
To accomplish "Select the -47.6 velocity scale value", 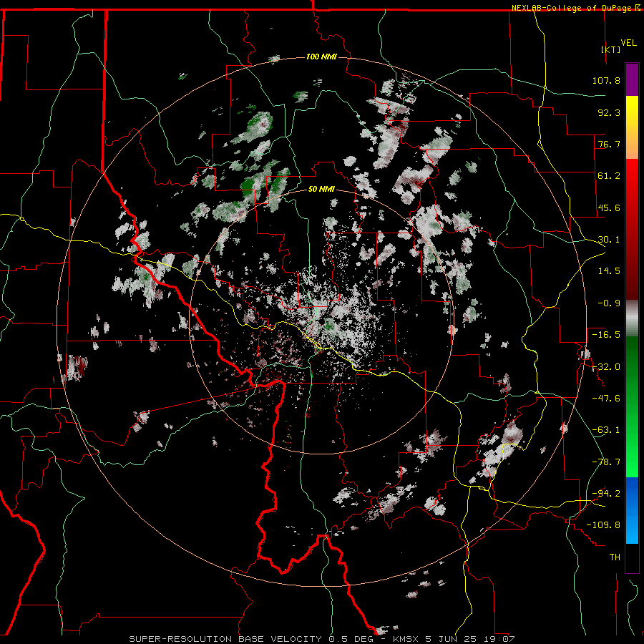I will click(x=606, y=399).
